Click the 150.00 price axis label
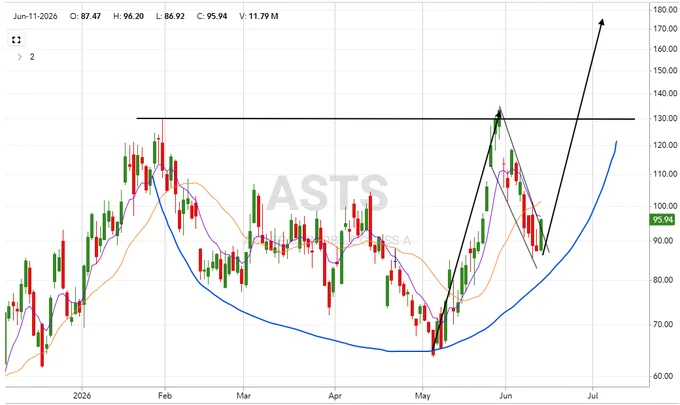This screenshot has height=405, width=680. pyautogui.click(x=665, y=70)
